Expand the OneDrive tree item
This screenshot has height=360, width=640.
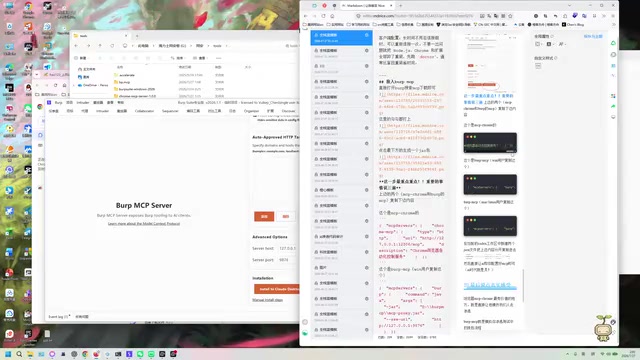74,85
